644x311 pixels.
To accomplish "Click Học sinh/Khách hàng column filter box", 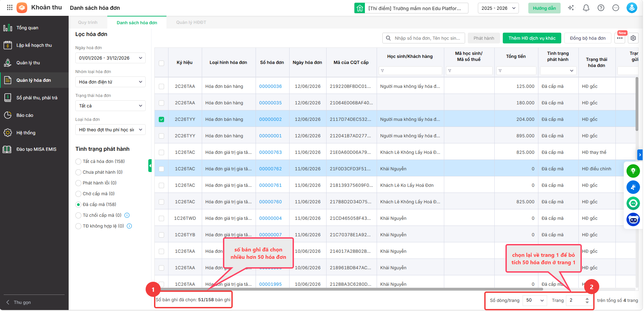I will [410, 71].
